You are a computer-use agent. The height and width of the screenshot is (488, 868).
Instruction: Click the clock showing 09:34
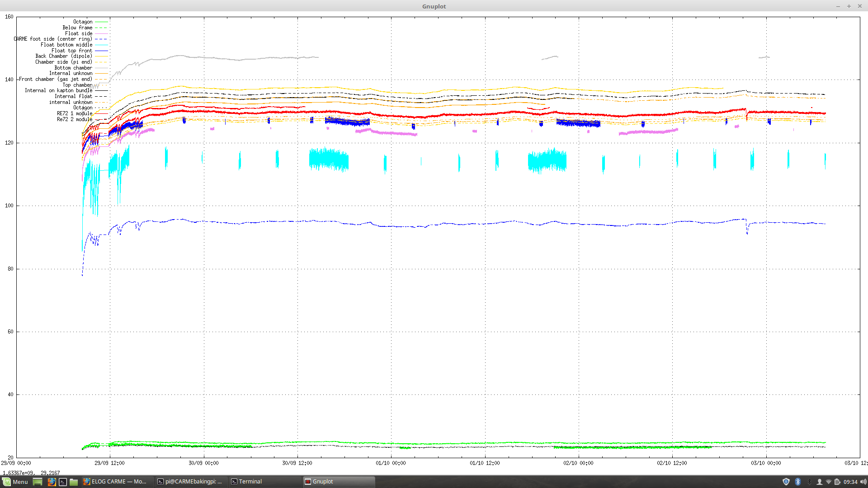point(851,482)
